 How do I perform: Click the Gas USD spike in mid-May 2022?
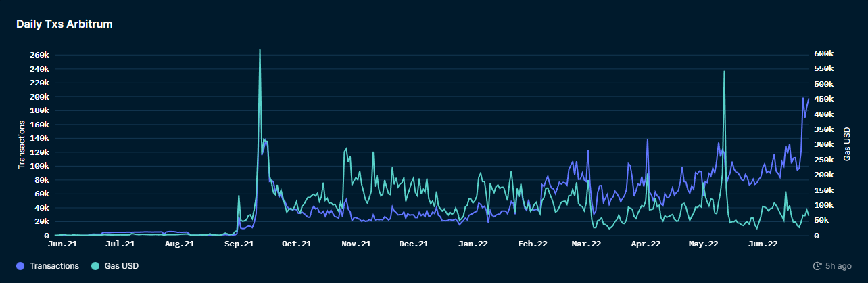click(x=724, y=72)
